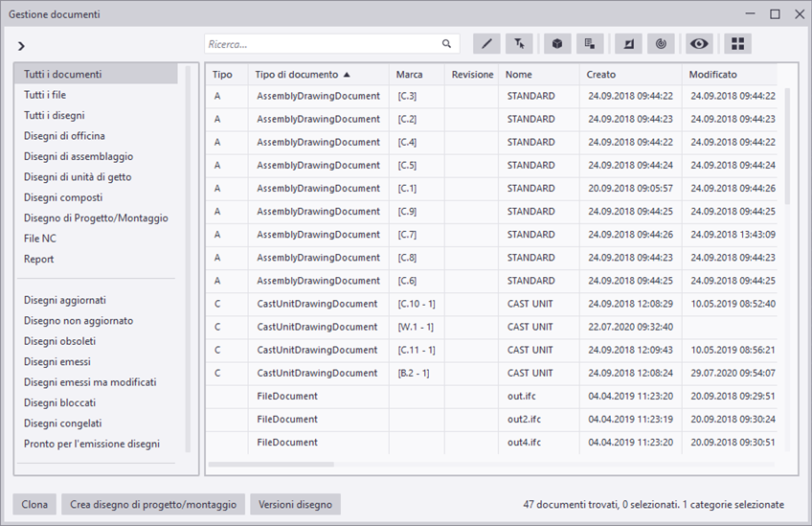Select the Report category
The height and width of the screenshot is (526, 812).
coord(96,259)
